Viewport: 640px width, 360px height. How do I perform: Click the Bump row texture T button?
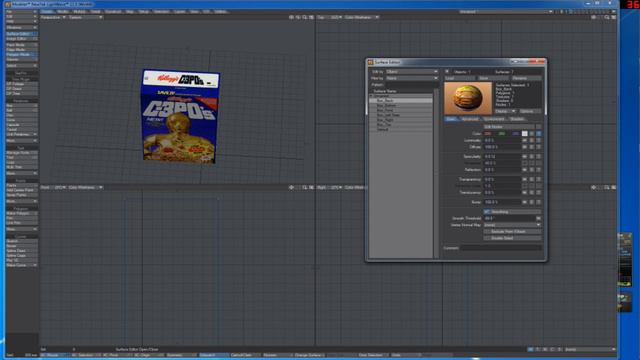[x=539, y=202]
